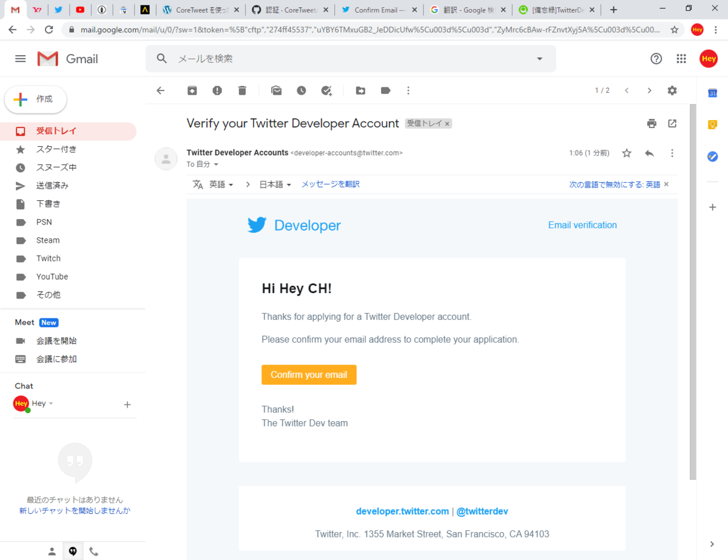
Task: Get add-ons with plus icon
Action: coord(713,207)
